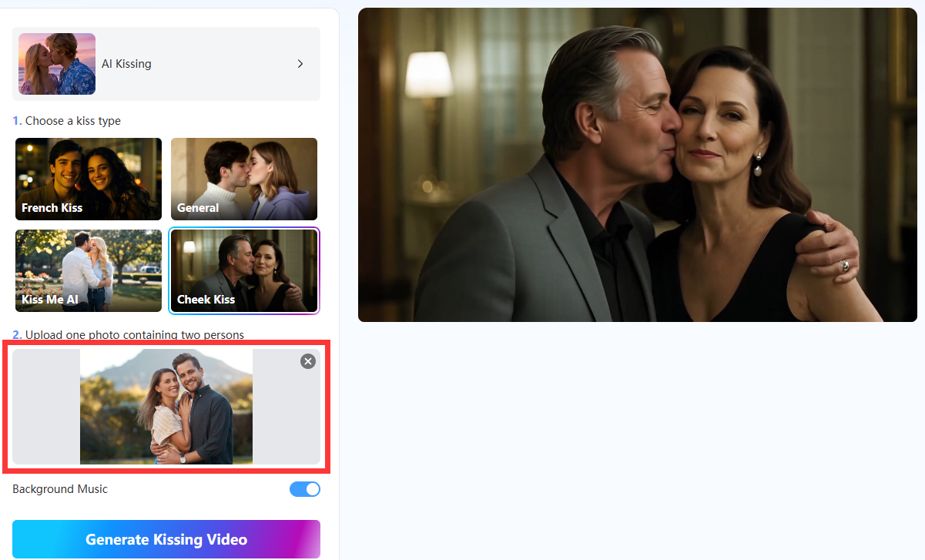Select the French Kiss type

[89, 179]
